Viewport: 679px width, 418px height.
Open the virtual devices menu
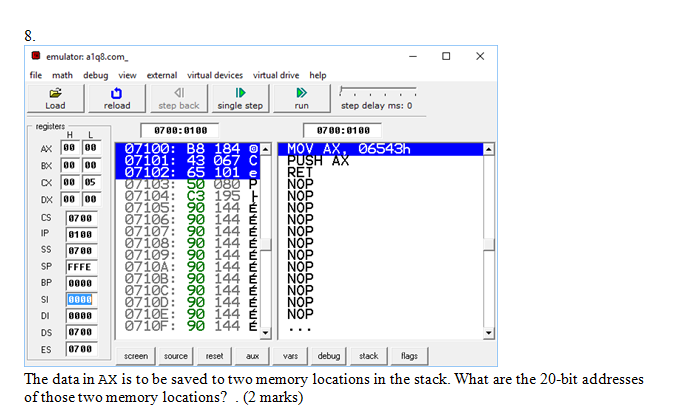point(215,75)
